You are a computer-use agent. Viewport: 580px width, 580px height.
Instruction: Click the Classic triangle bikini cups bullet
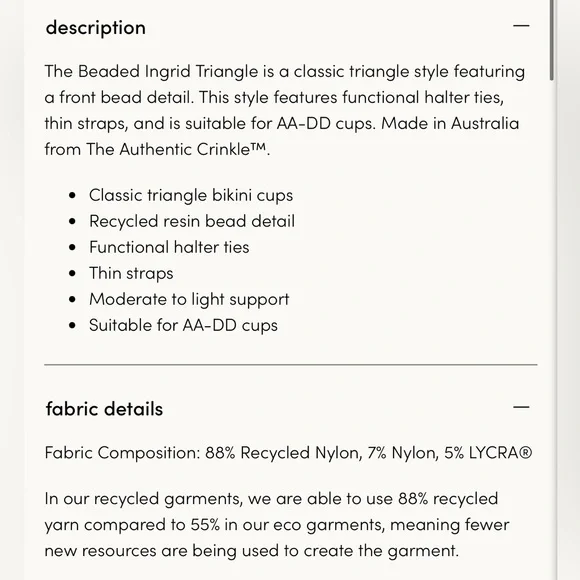(191, 196)
